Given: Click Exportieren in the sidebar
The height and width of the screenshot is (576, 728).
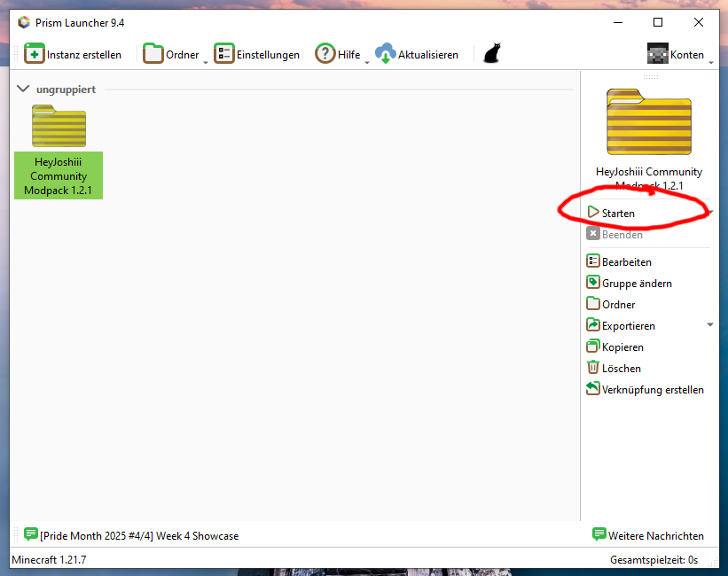Looking at the screenshot, I should 628,326.
